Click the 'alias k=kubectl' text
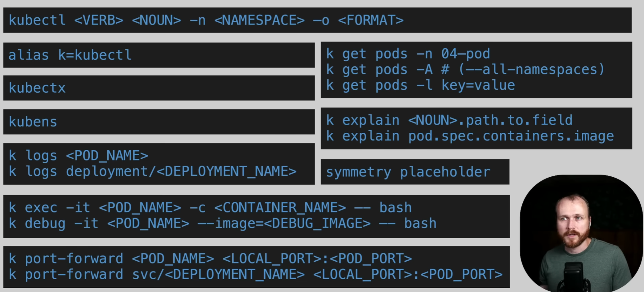This screenshot has height=292, width=644. pyautogui.click(x=70, y=55)
